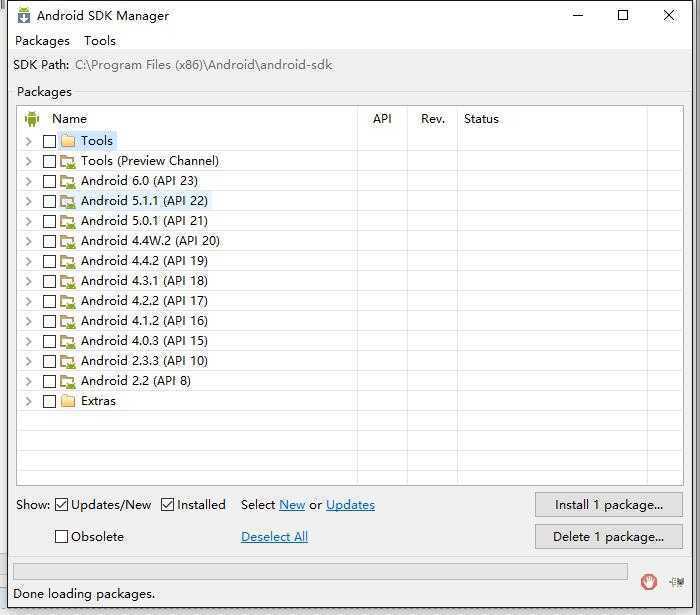
Task: Check the Android 2.2 (API 8) checkbox
Action: pos(49,382)
